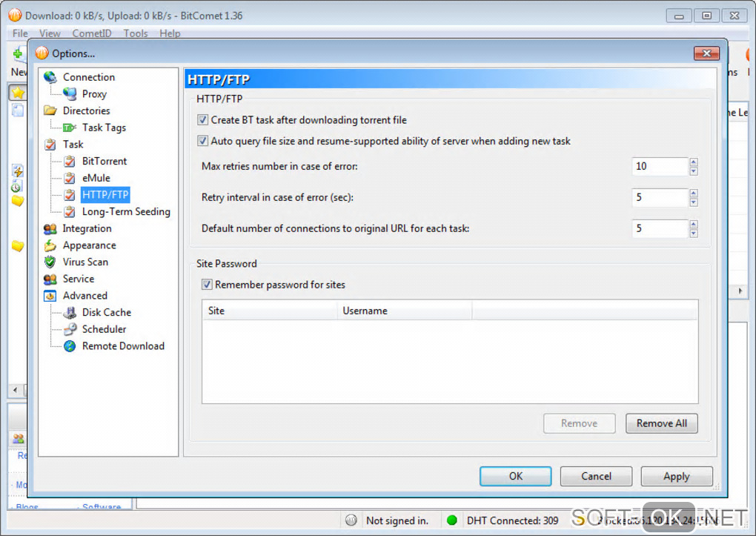Decrease max retries number
This screenshot has width=756, height=536.
tap(693, 171)
